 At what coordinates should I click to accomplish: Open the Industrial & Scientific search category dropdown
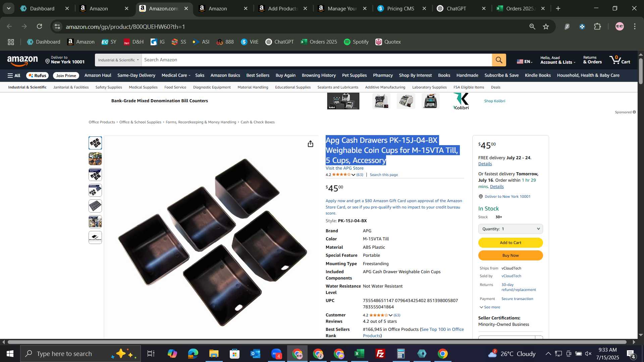(118, 60)
